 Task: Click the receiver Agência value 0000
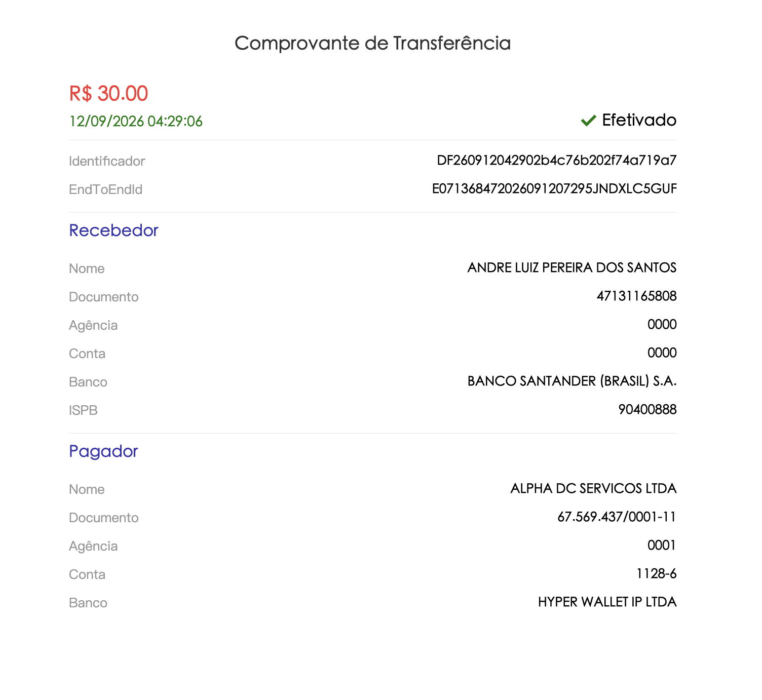(x=662, y=324)
